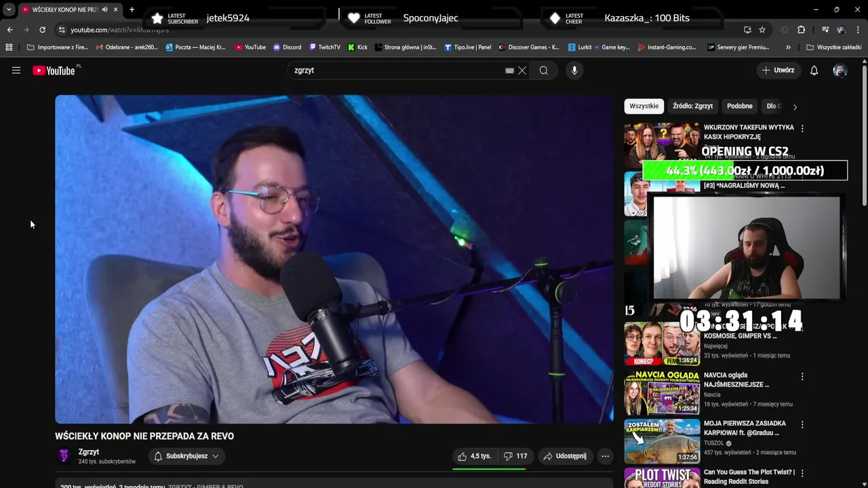Click the page vertical scrollbar
This screenshot has width=868, height=488.
click(864, 136)
